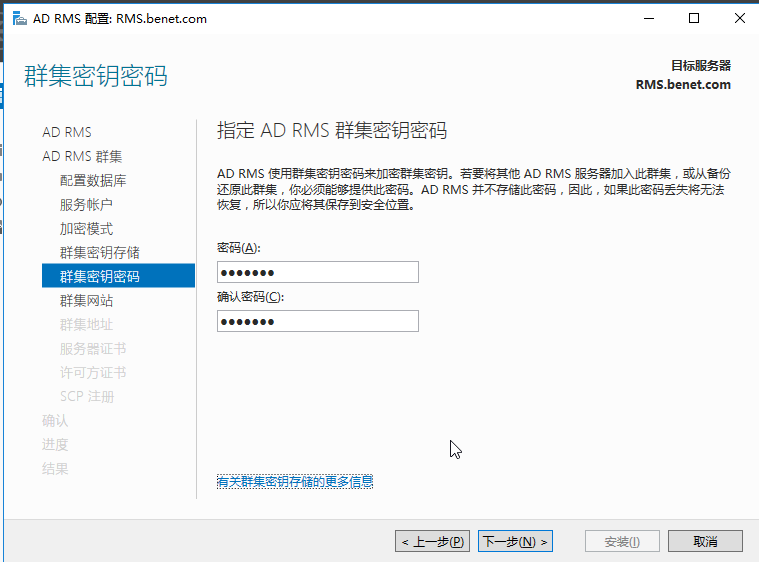Close the AD RMS 配置 window
Screen dimensions: 759x562
pos(739,18)
